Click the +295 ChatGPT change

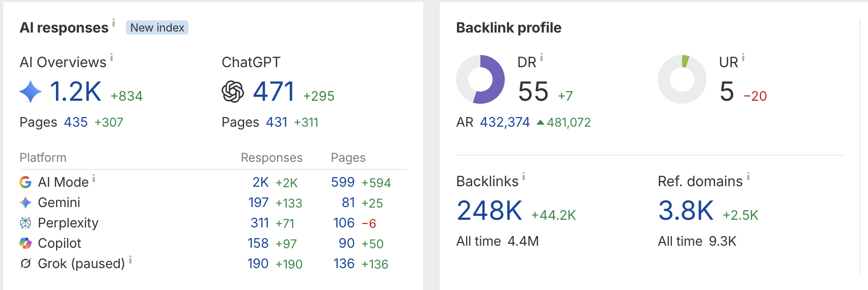click(x=319, y=96)
